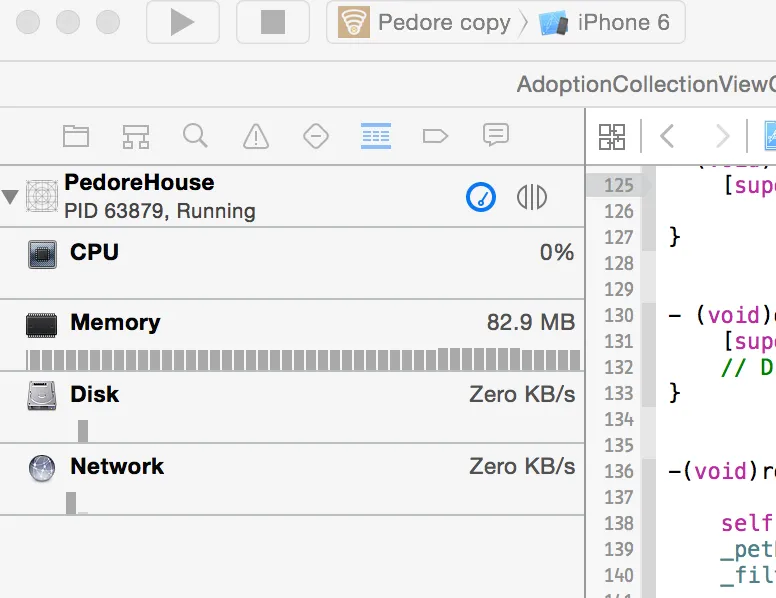Click the Stop button

click(x=272, y=22)
